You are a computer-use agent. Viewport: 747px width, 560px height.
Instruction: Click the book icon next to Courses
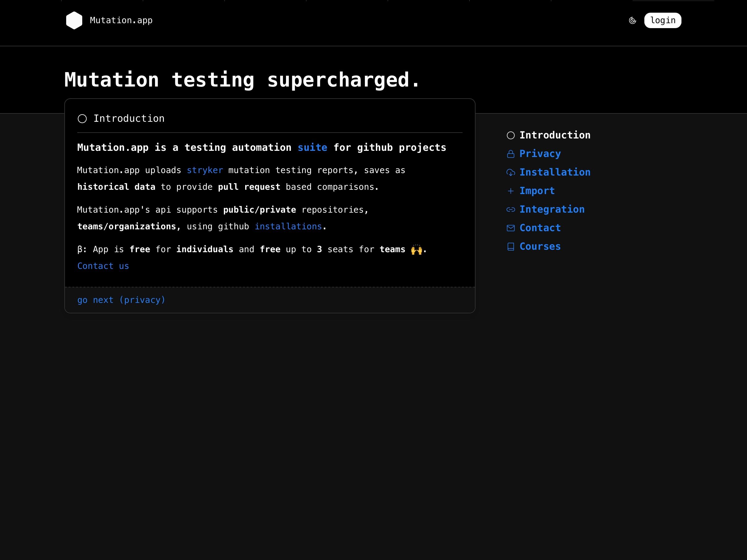[510, 246]
